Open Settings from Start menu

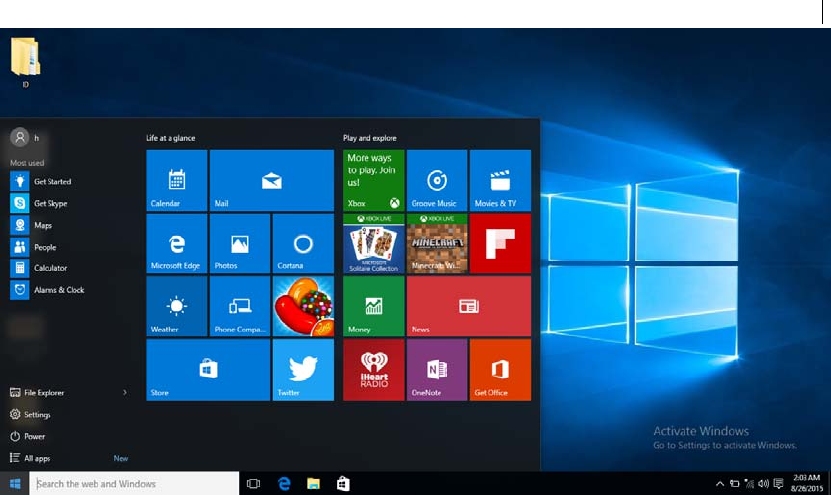[30, 414]
